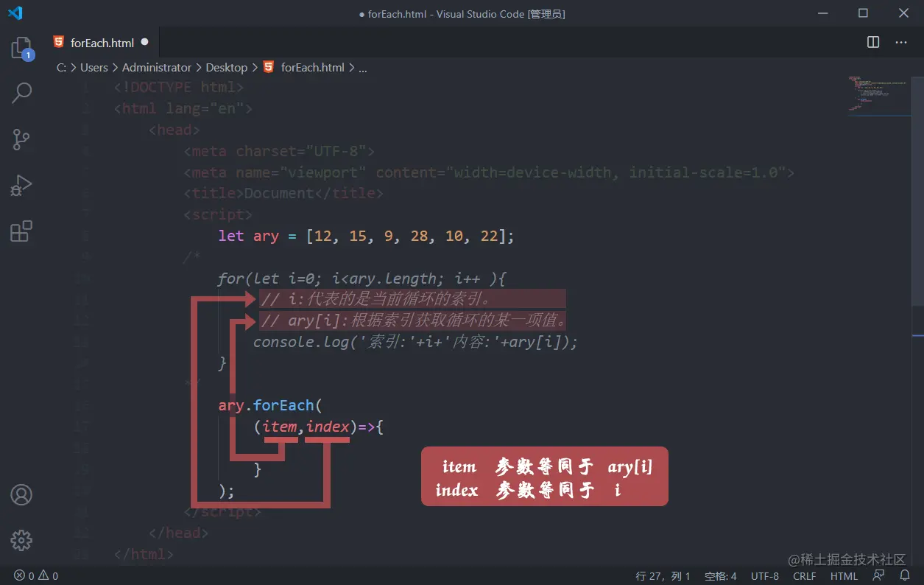Viewport: 924px width, 585px height.
Task: Click the '<html lang="en">' line
Action: (183, 108)
